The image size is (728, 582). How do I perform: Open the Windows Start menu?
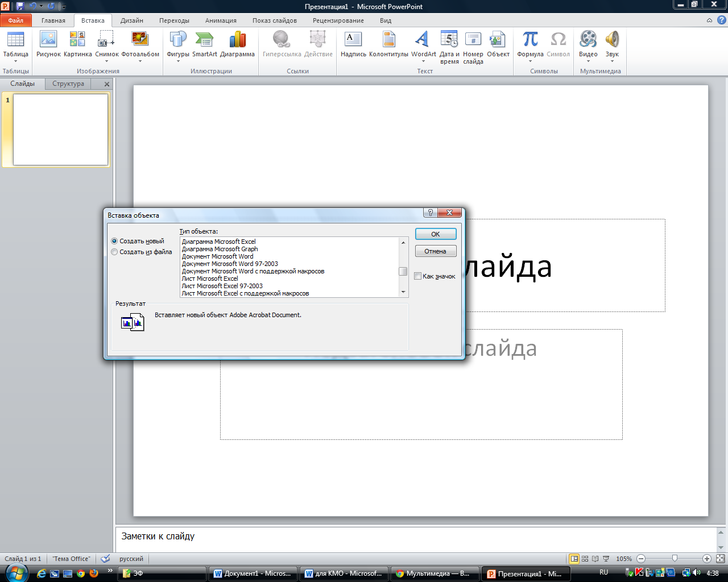pyautogui.click(x=15, y=573)
